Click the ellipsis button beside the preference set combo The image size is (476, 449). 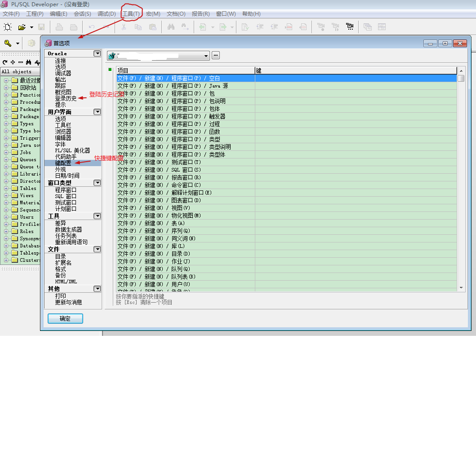(x=216, y=56)
